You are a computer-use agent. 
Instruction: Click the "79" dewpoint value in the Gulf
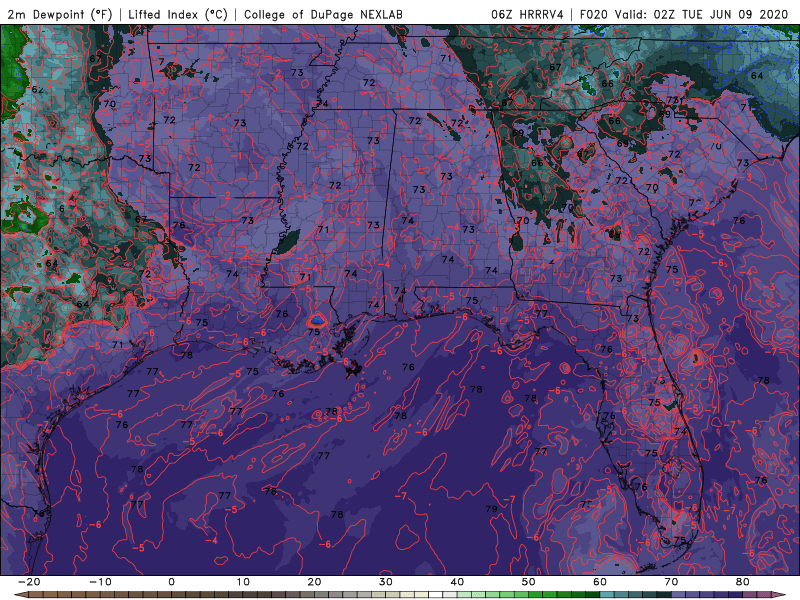pyautogui.click(x=491, y=509)
